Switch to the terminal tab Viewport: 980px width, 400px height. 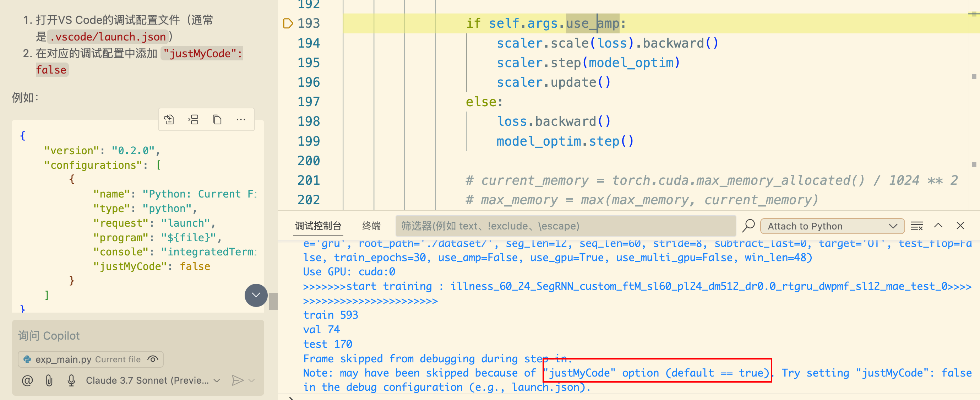click(371, 226)
